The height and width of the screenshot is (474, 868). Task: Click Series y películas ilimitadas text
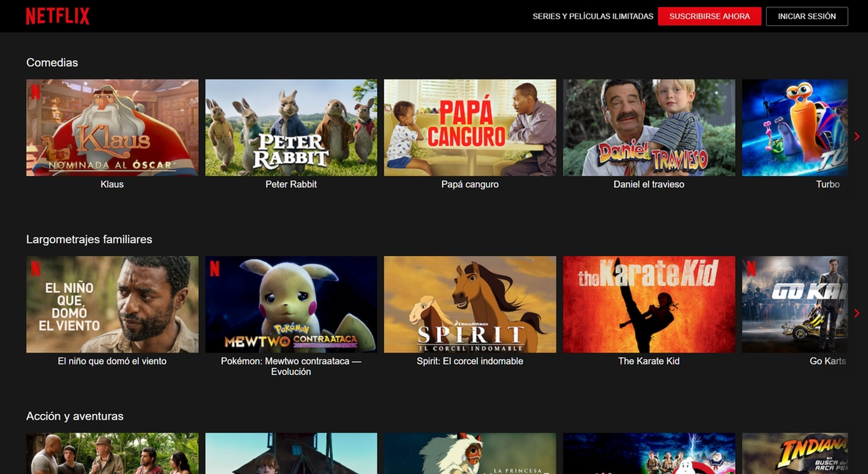(593, 16)
